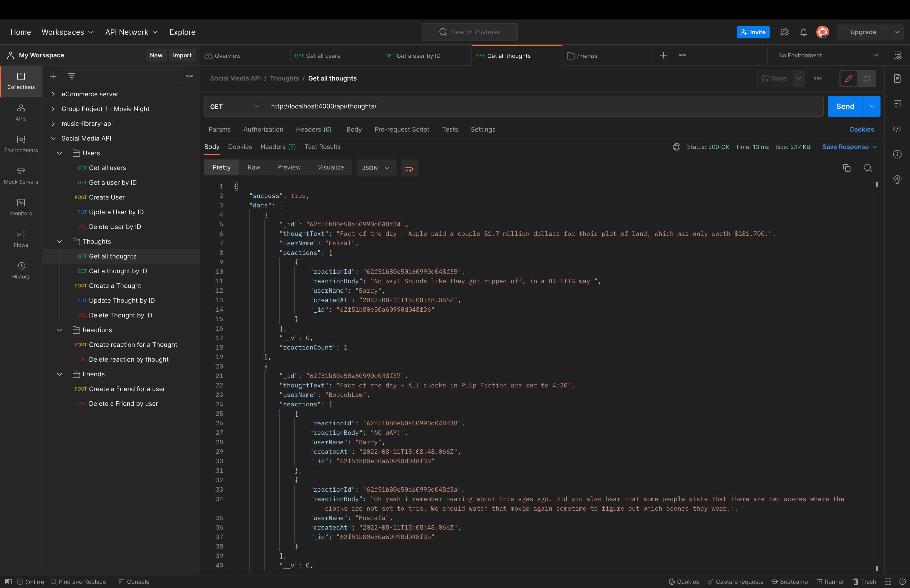Copy response body to clipboard

tap(847, 168)
